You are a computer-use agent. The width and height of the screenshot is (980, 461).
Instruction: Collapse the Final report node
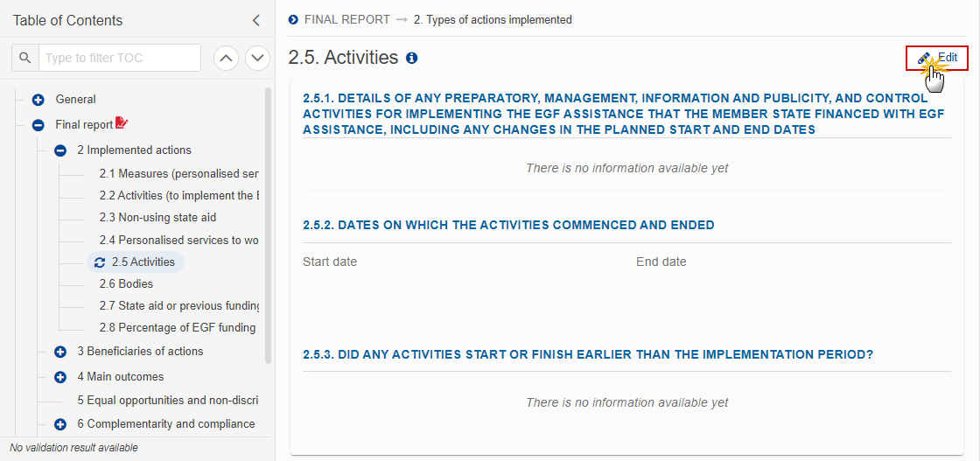pyautogui.click(x=38, y=125)
